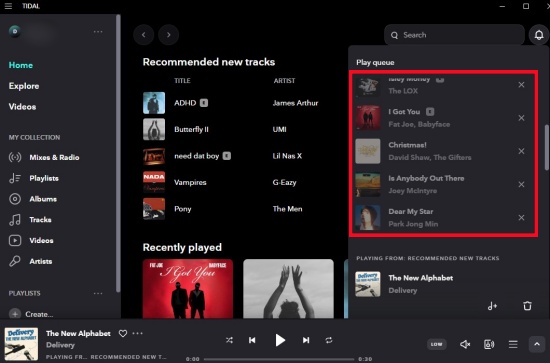Open now-playing track three-dot menu

(138, 333)
